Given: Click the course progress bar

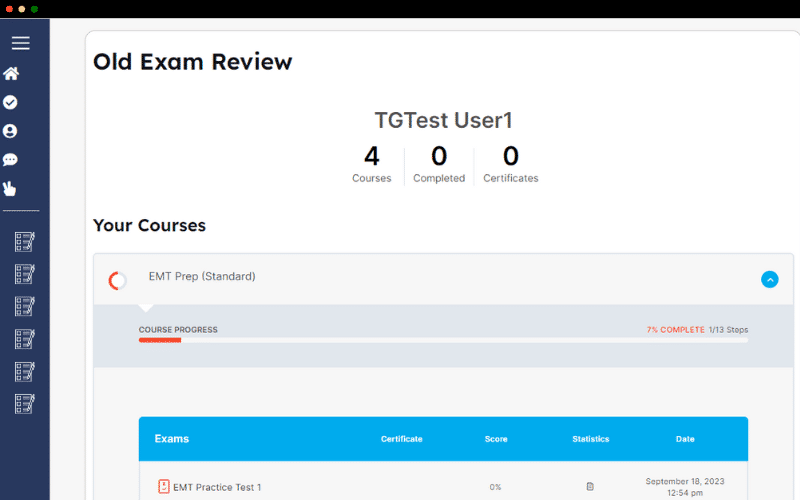Looking at the screenshot, I should click(x=443, y=340).
